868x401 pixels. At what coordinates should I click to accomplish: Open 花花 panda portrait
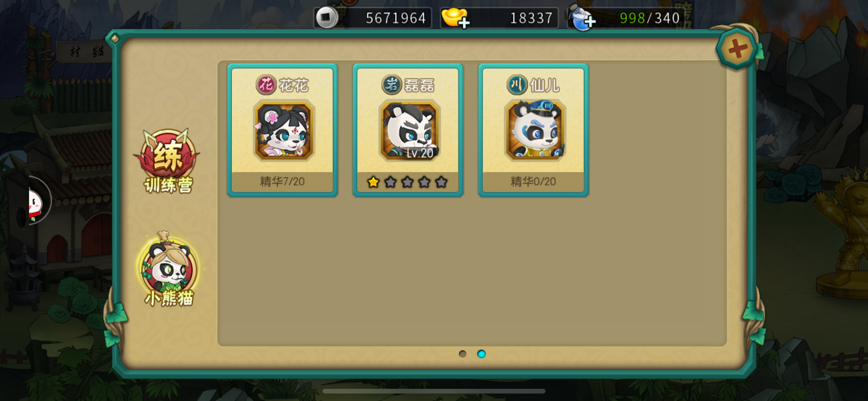(284, 130)
